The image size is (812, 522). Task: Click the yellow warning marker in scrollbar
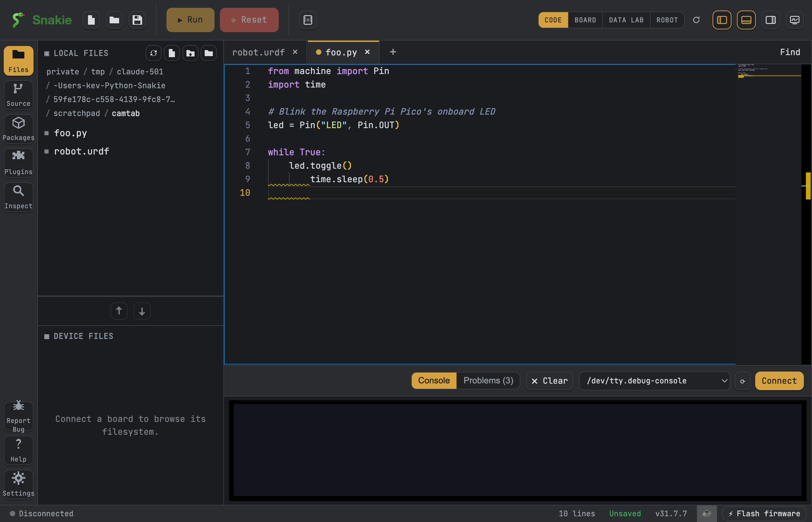click(x=808, y=186)
